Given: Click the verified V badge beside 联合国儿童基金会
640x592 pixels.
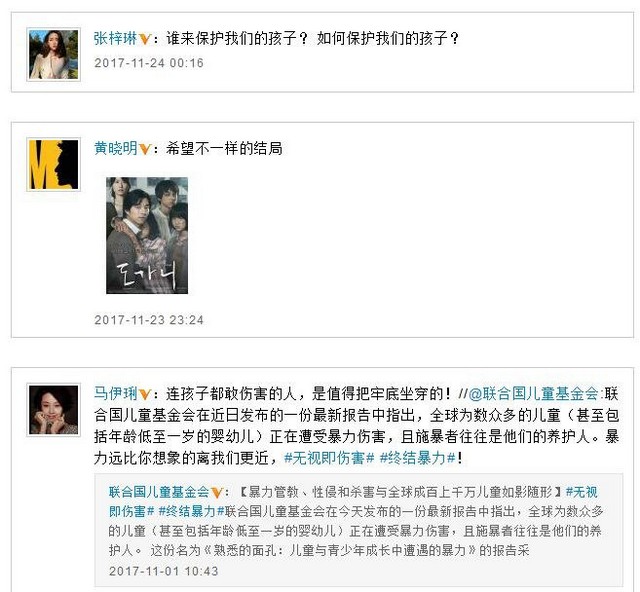Looking at the screenshot, I should click(x=217, y=493).
